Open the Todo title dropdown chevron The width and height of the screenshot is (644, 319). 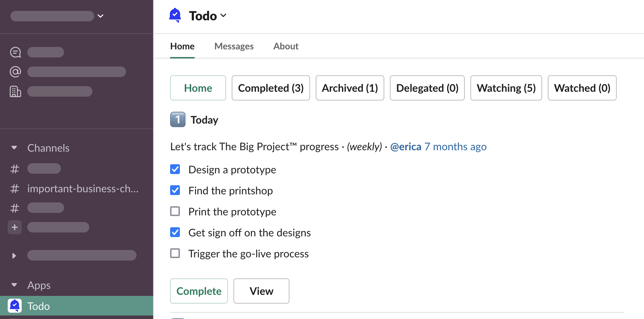[223, 16]
